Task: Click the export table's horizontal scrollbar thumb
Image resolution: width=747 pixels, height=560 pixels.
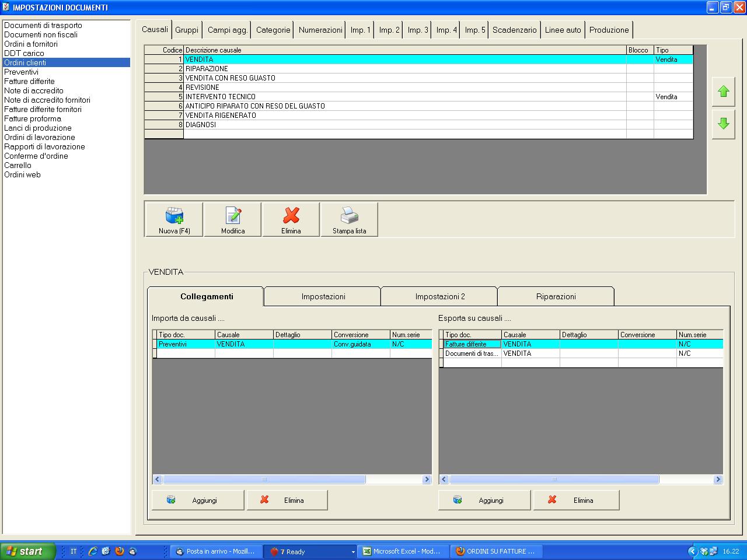Action: tap(554, 480)
